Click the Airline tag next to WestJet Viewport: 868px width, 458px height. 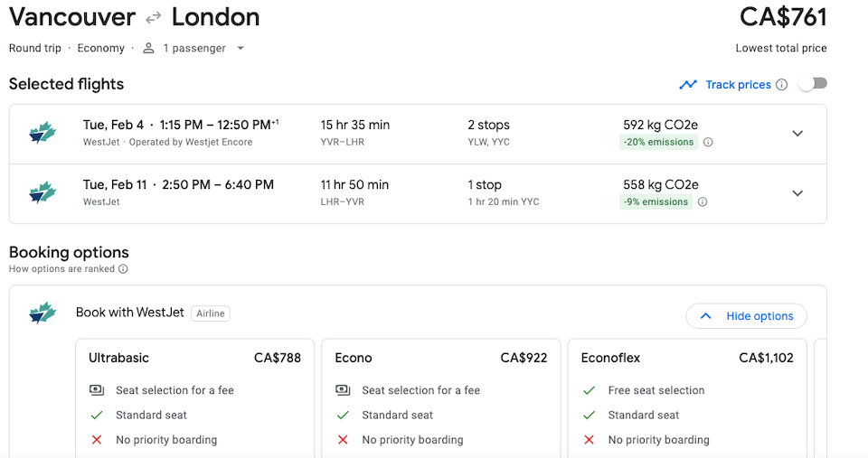click(211, 313)
